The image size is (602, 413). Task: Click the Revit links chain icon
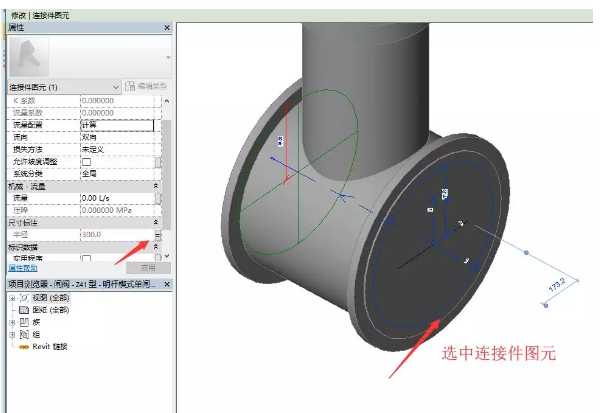coord(24,347)
